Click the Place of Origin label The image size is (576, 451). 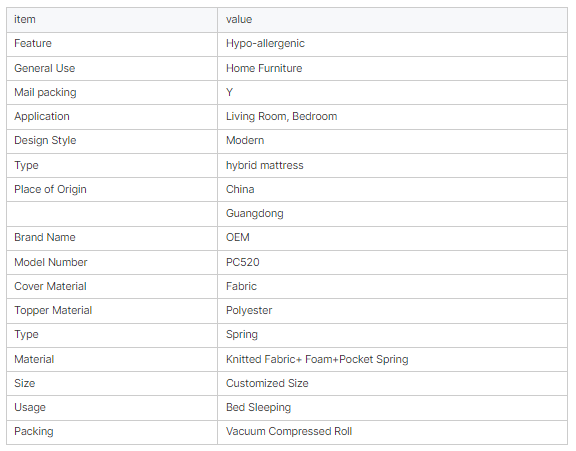[50, 189]
